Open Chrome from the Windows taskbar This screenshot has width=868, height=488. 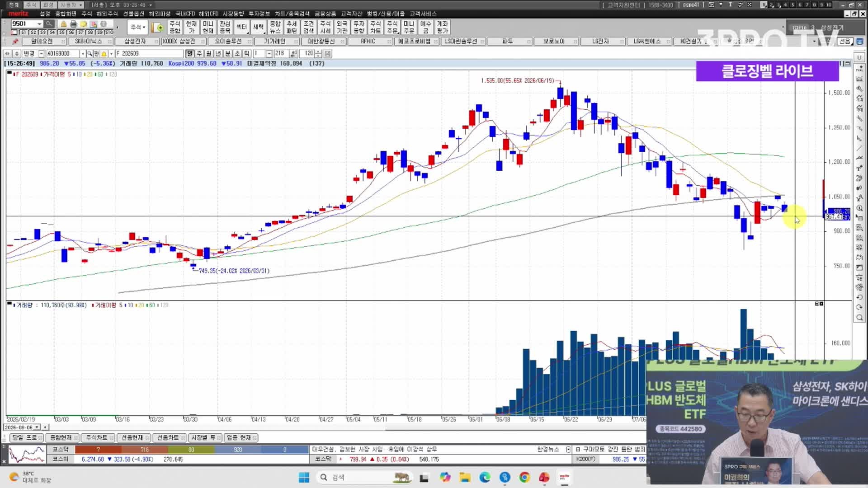click(524, 477)
